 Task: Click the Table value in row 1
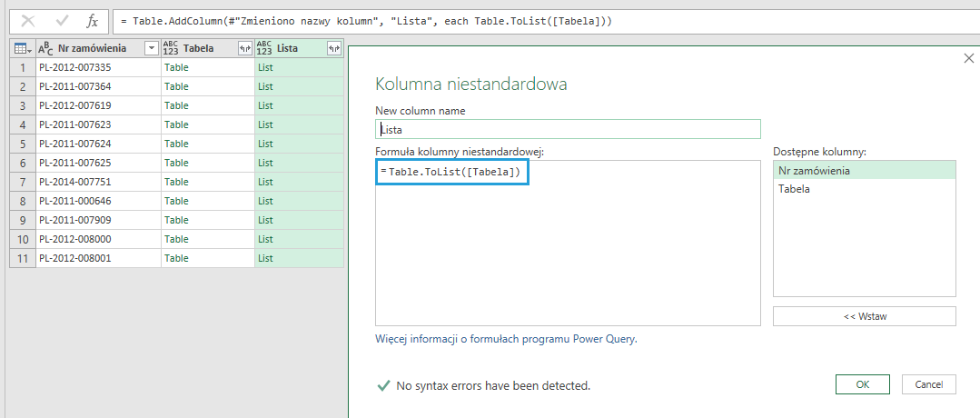(x=176, y=67)
